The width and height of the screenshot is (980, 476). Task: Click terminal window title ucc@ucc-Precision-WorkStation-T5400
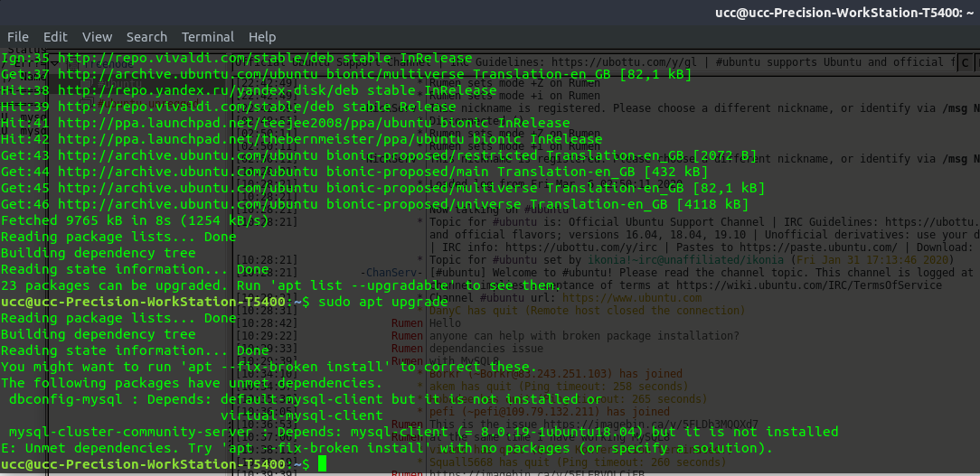pyautogui.click(x=844, y=13)
